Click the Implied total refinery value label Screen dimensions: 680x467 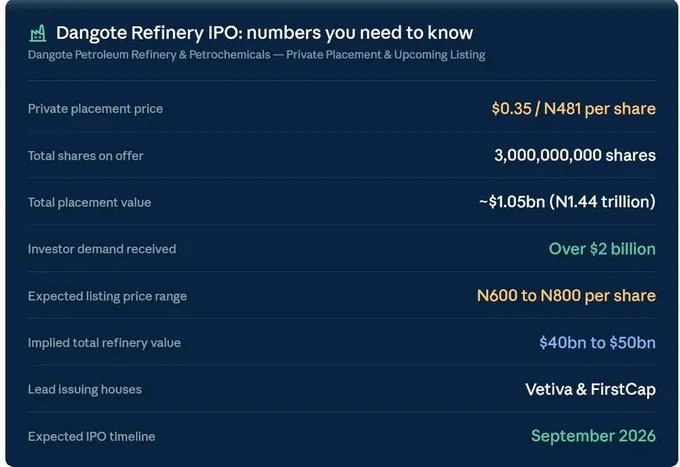[104, 343]
